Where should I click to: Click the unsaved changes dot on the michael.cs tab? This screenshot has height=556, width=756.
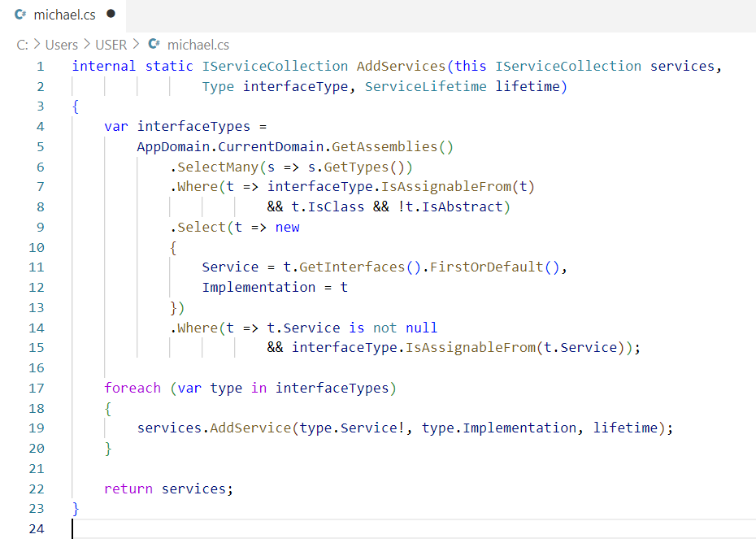coord(111,14)
